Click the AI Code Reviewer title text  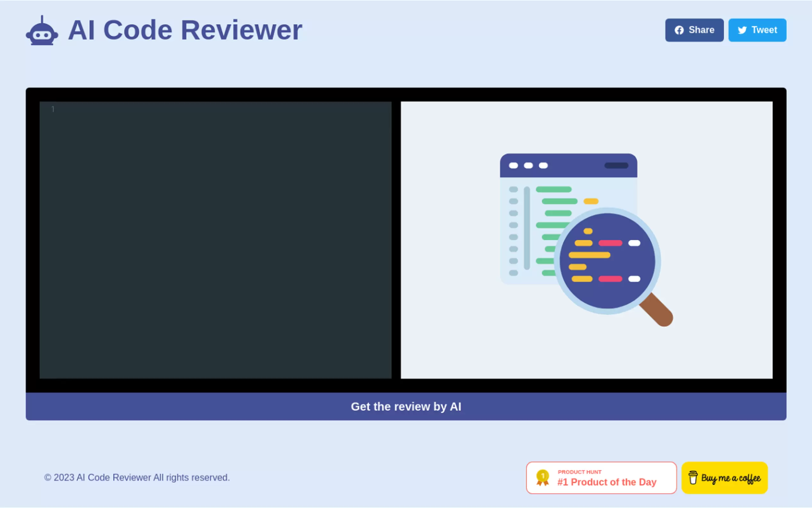pos(184,30)
